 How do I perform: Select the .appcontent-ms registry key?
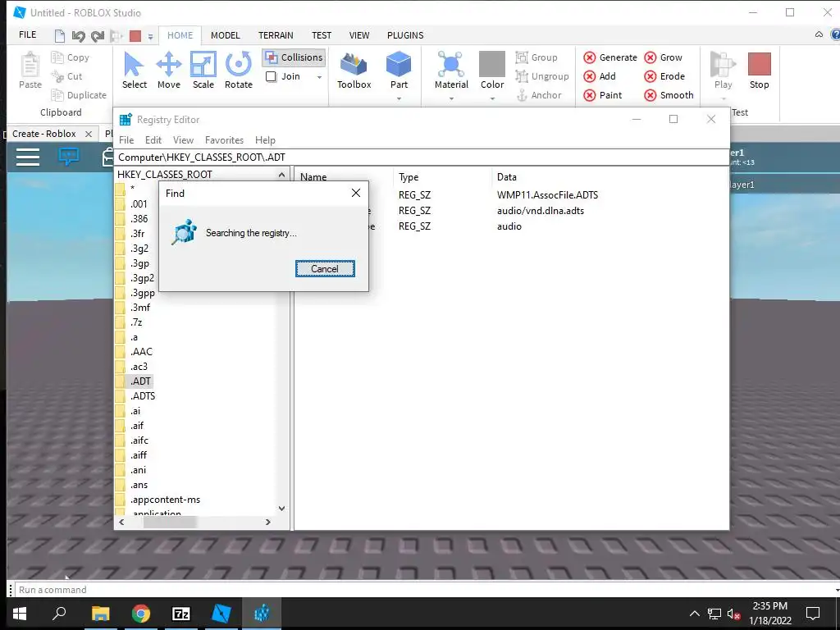pos(165,500)
